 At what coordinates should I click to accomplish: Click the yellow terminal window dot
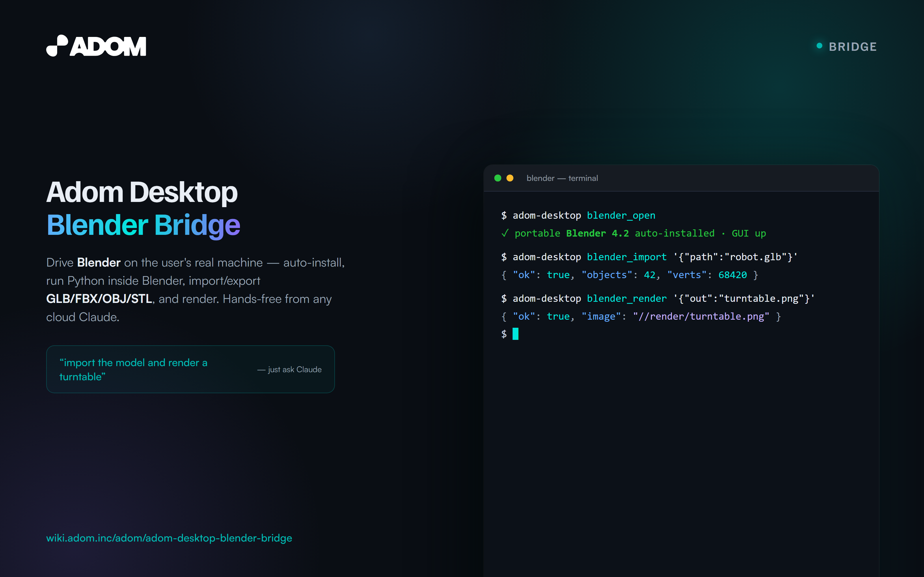pos(510,178)
